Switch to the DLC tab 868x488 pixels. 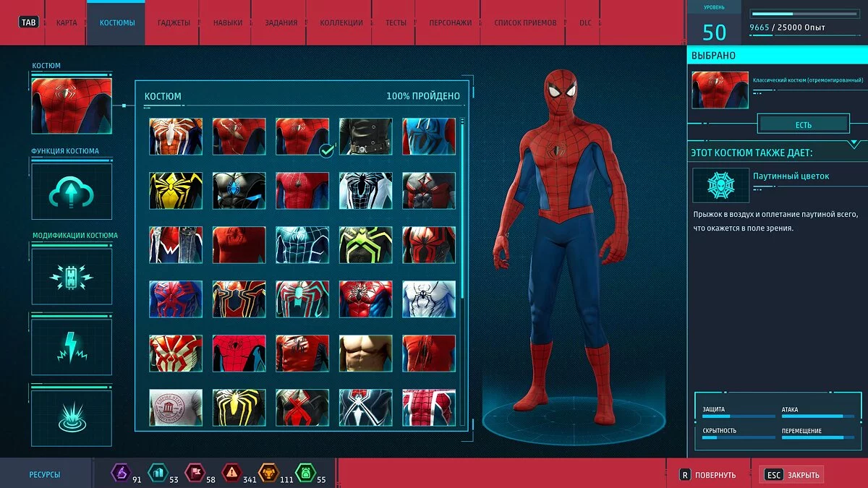pos(584,22)
